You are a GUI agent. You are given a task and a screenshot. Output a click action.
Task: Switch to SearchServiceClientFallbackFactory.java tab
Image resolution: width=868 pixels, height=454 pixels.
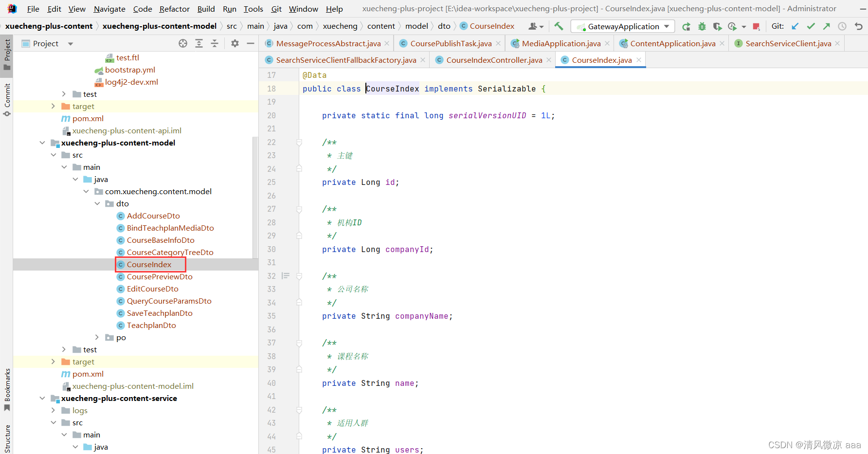pyautogui.click(x=346, y=60)
